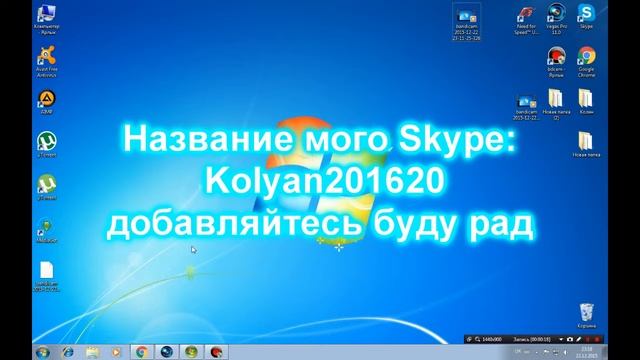Click the system tray volume speaker icon

[x=565, y=352]
